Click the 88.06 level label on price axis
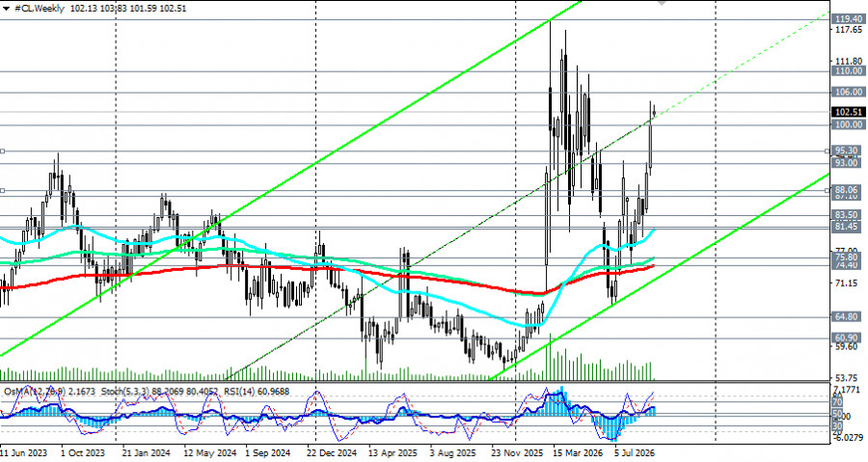The image size is (868, 462). pyautogui.click(x=849, y=190)
